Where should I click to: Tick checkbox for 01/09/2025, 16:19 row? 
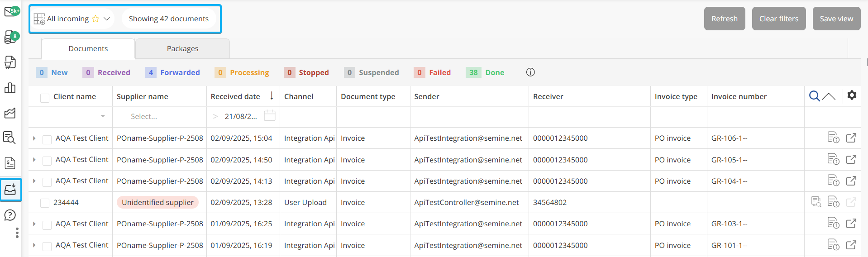[47, 246]
